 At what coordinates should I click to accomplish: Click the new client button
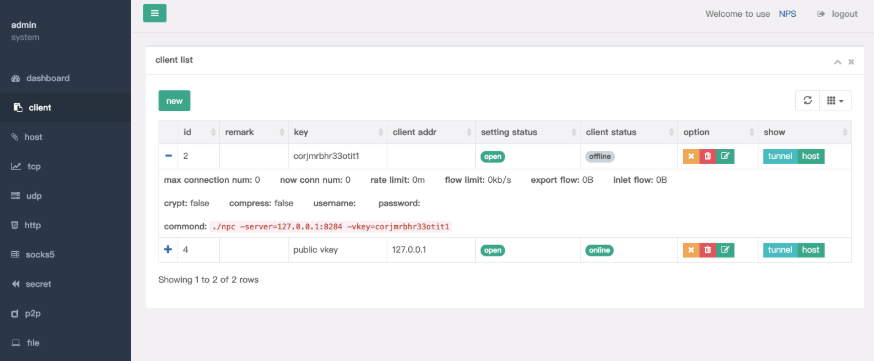pyautogui.click(x=174, y=101)
